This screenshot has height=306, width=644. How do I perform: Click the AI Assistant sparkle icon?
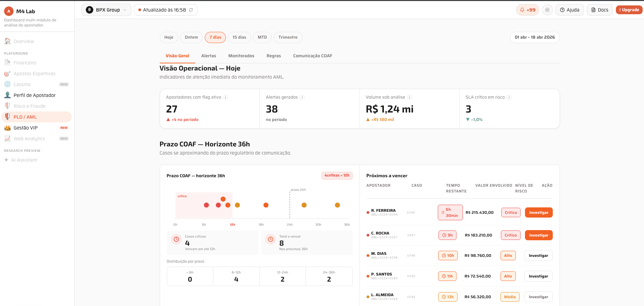[6, 160]
